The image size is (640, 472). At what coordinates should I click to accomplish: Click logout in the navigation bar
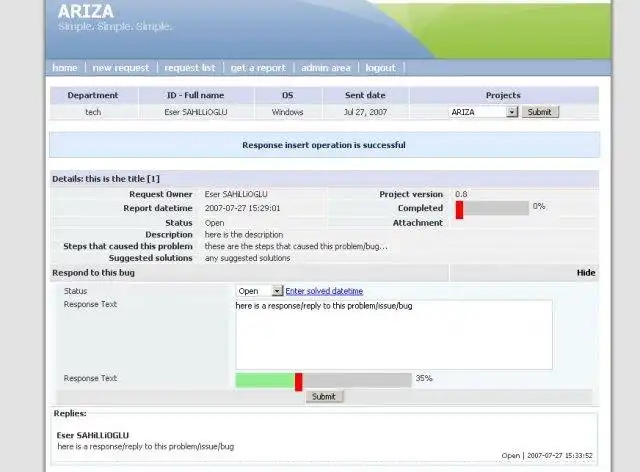pyautogui.click(x=380, y=68)
